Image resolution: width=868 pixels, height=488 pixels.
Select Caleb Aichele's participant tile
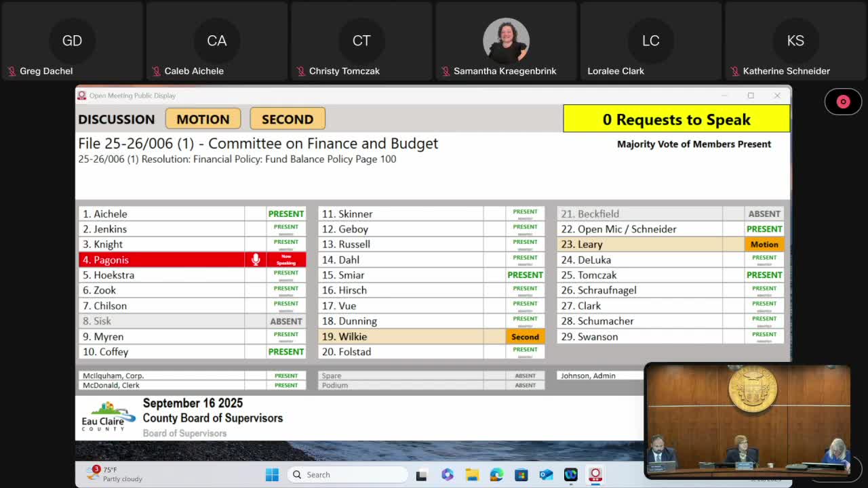[217, 41]
